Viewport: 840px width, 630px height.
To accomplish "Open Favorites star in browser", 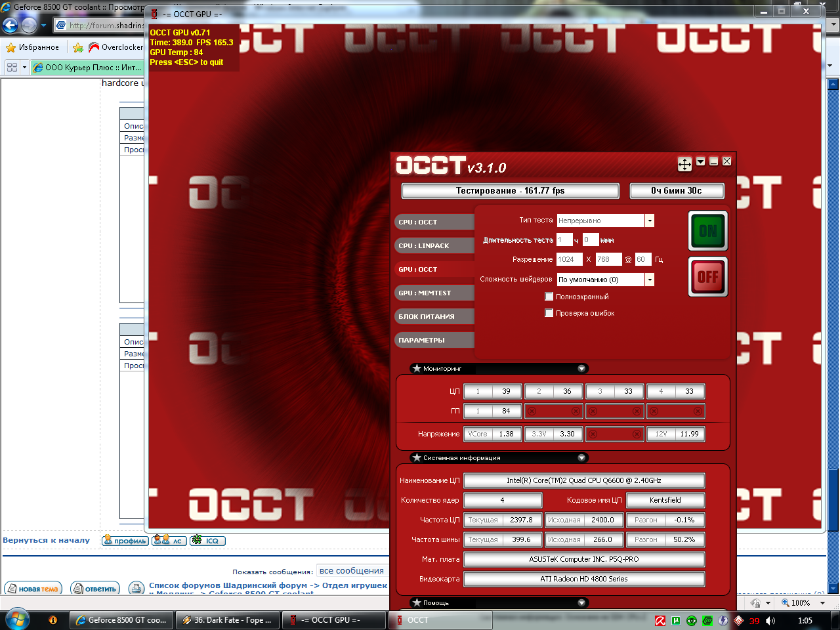I will 10,47.
